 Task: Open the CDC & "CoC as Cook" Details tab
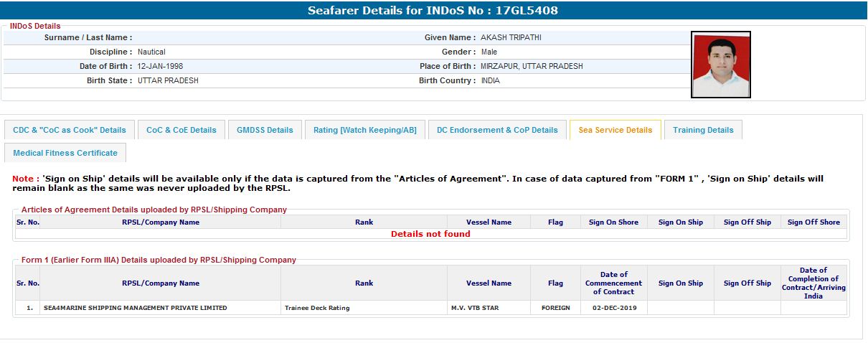tap(70, 130)
